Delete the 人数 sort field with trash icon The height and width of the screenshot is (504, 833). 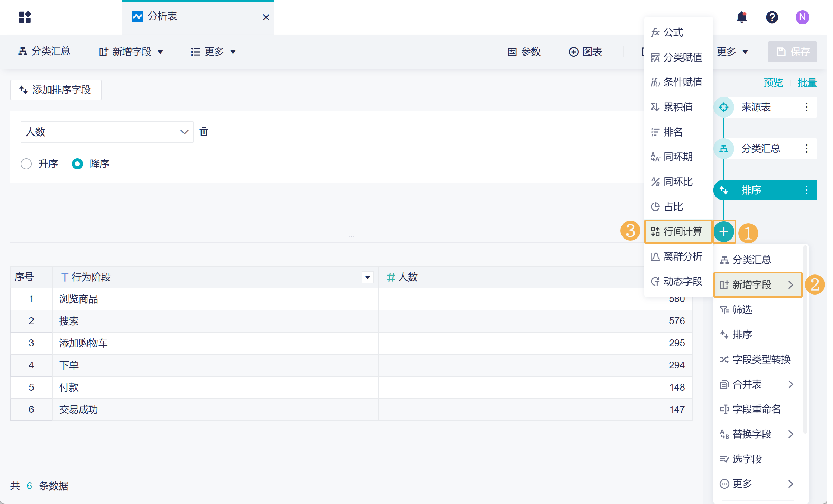pos(204,132)
